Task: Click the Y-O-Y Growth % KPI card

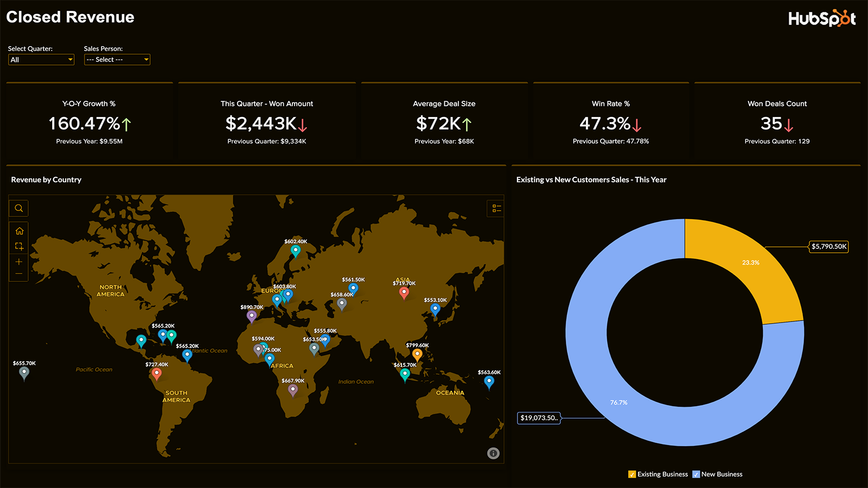Action: [x=88, y=119]
